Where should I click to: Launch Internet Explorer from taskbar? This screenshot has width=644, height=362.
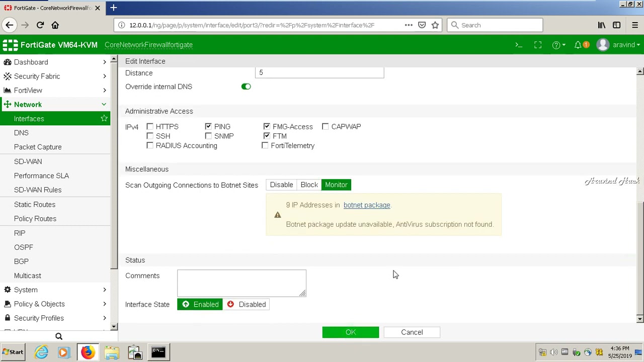point(41,352)
